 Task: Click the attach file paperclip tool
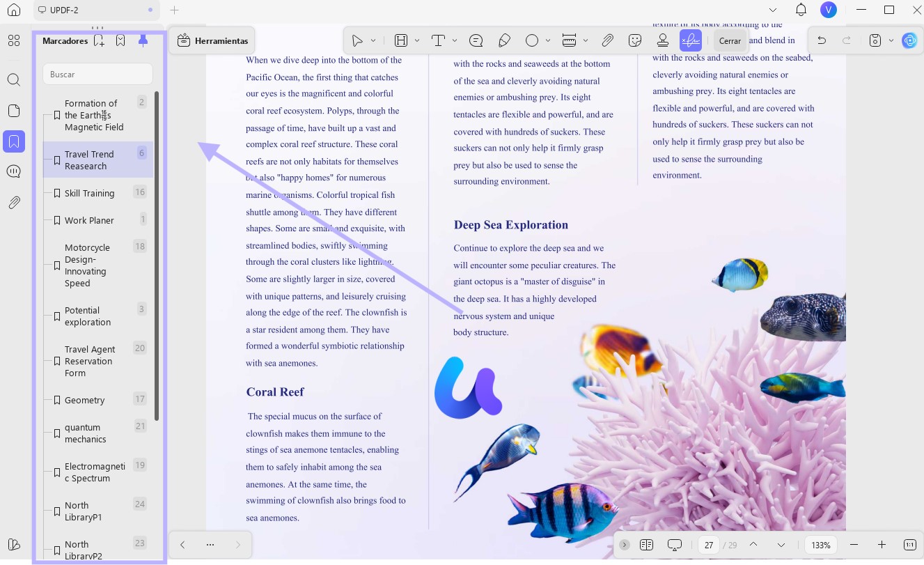pyautogui.click(x=608, y=41)
